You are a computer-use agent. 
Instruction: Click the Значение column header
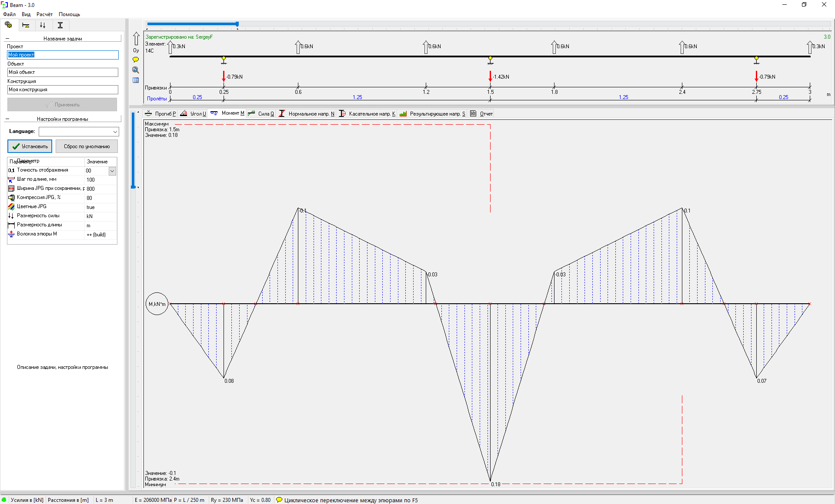click(x=100, y=162)
